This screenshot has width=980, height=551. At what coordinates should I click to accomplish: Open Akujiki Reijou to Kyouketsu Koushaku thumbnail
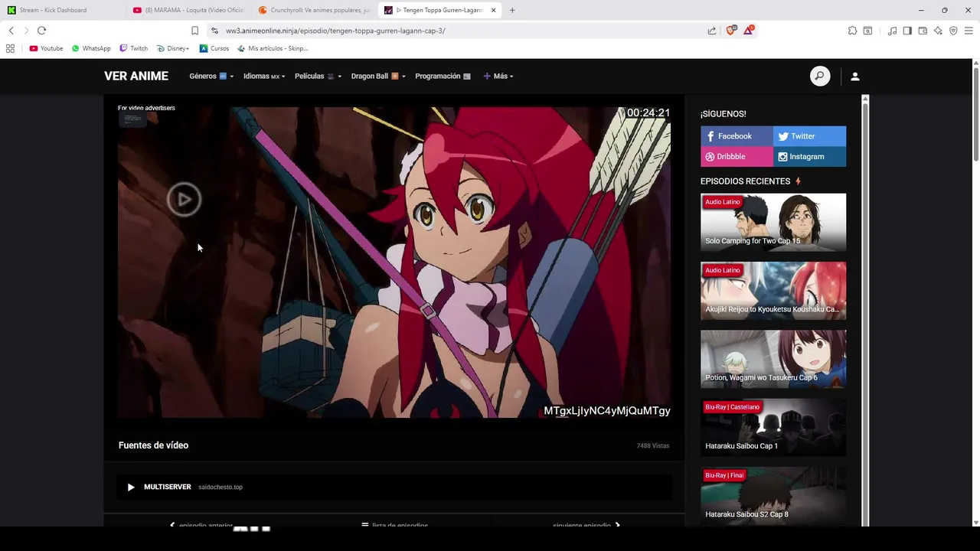coord(773,290)
